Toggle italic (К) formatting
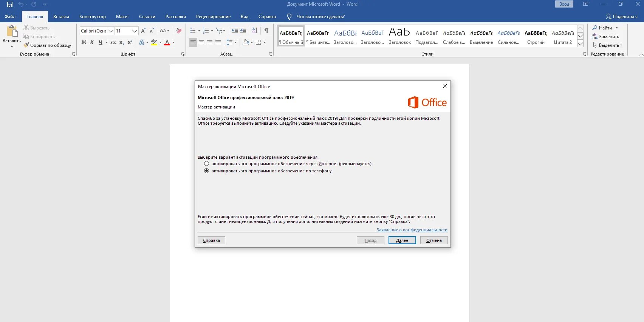644x322 pixels. pos(92,42)
